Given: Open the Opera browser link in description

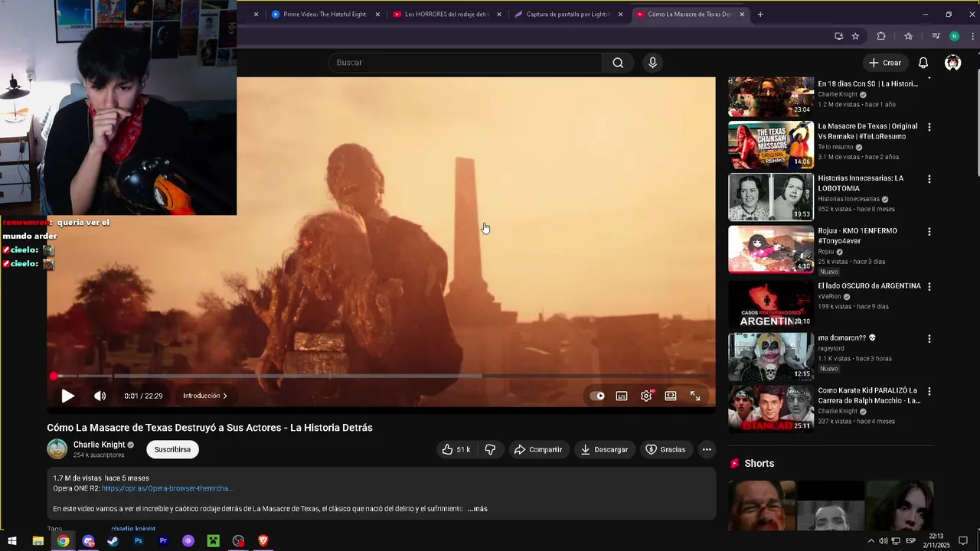Looking at the screenshot, I should coord(167,488).
